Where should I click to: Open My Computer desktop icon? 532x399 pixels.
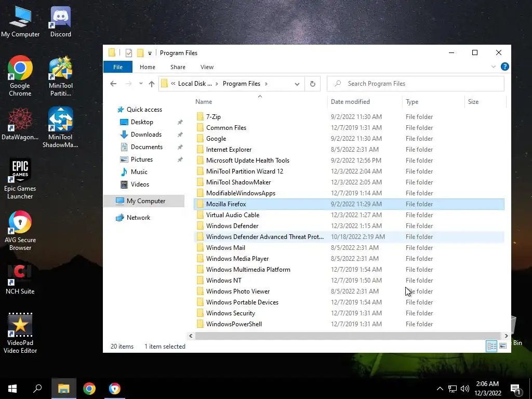[20, 22]
